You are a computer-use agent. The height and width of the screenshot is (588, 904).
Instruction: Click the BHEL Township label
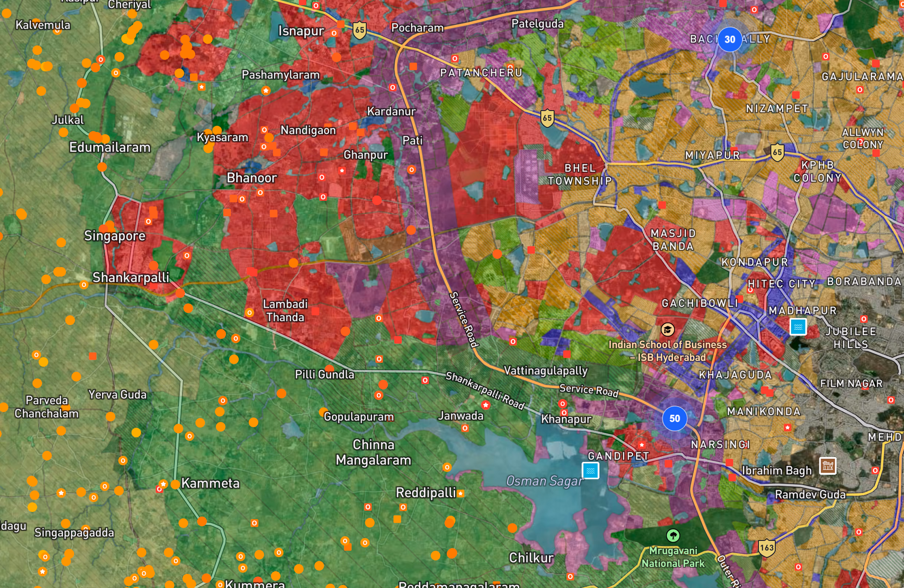point(580,174)
